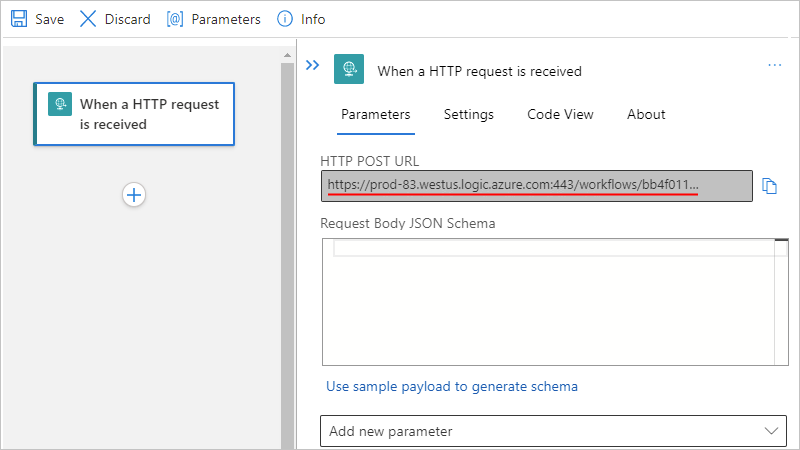Open the ellipsis more options menu
The height and width of the screenshot is (450, 800).
coord(774,65)
